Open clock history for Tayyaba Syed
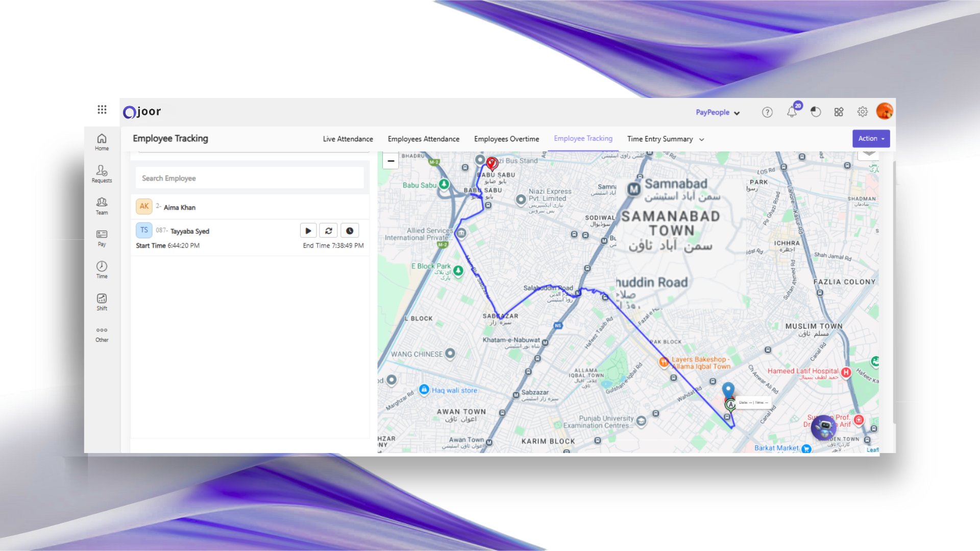Viewport: 980px width, 551px height. [350, 231]
